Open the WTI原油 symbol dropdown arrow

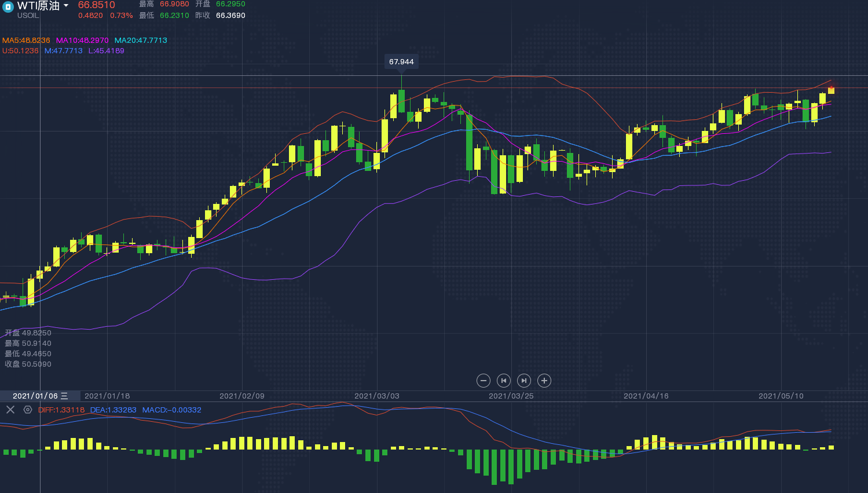coord(66,6)
